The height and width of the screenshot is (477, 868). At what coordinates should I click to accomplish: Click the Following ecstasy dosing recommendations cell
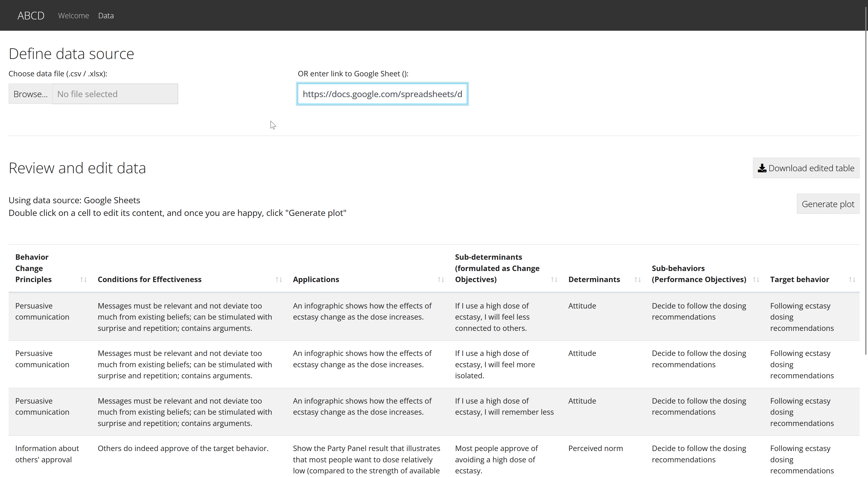pyautogui.click(x=802, y=317)
